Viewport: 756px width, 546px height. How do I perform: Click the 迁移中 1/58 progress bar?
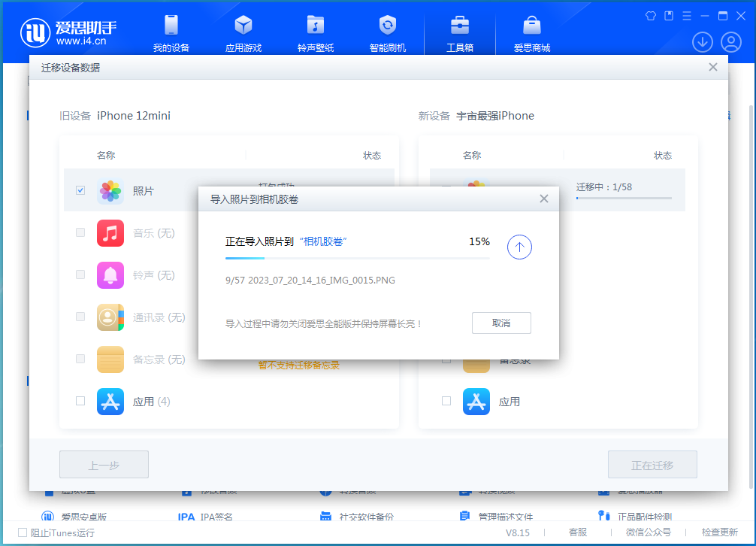pos(624,198)
